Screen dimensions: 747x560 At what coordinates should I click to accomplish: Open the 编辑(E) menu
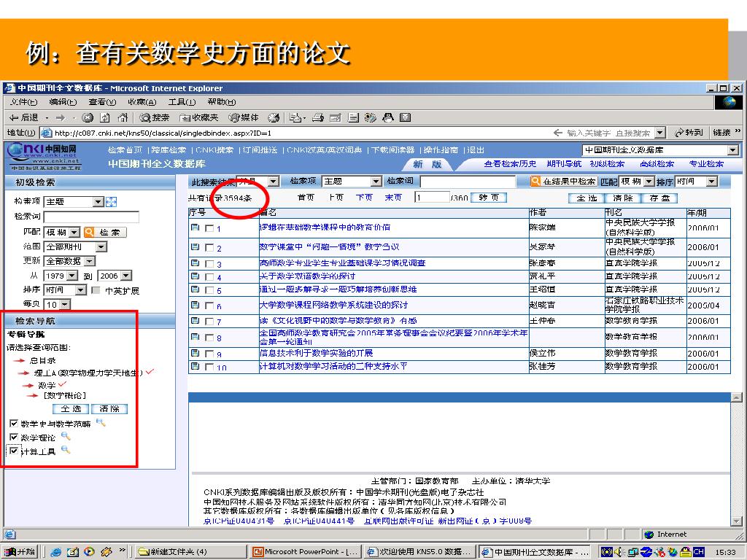click(63, 102)
